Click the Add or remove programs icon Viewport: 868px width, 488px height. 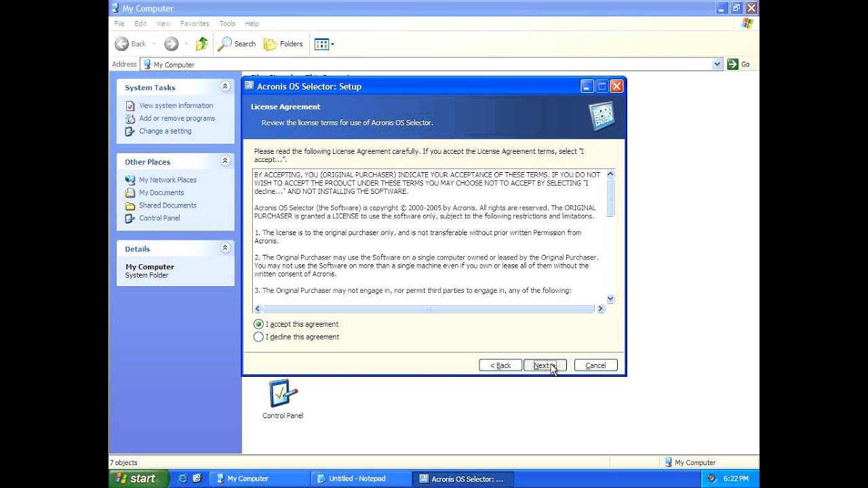pos(130,119)
